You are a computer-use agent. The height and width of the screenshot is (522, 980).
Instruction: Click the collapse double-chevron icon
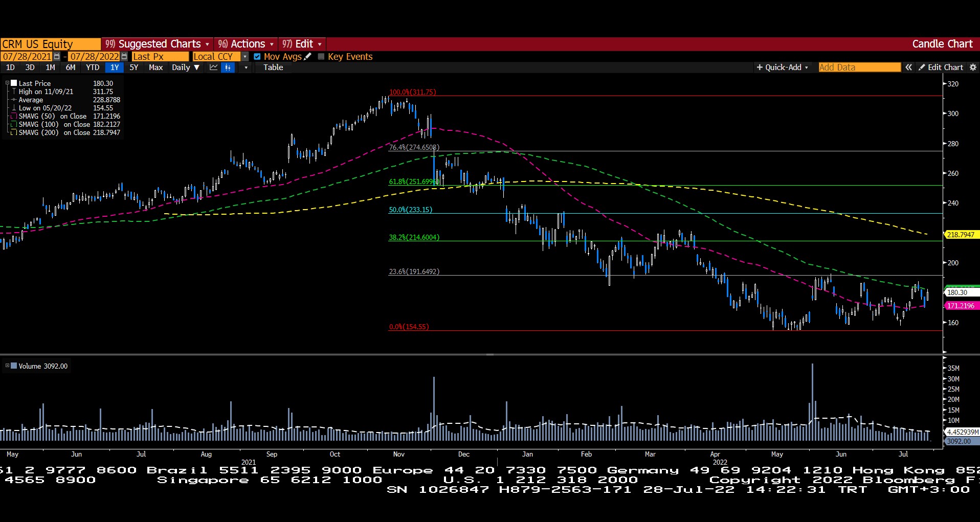[x=908, y=67]
